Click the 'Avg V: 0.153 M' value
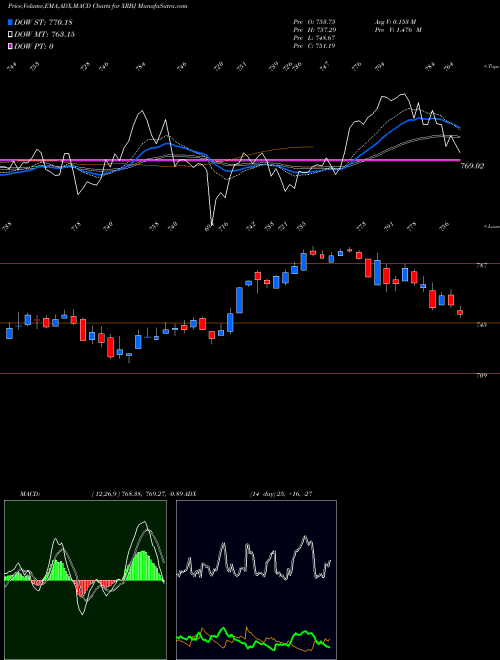500x660 pixels. coord(395,22)
